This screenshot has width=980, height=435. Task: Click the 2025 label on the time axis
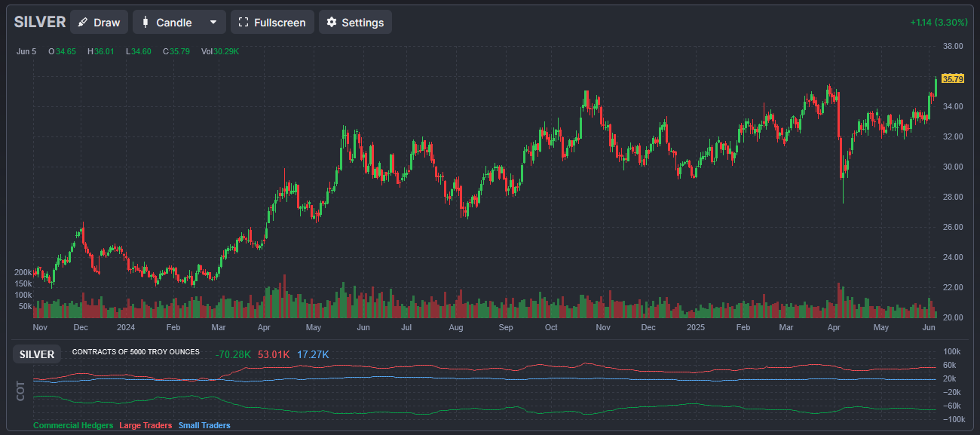click(x=696, y=328)
